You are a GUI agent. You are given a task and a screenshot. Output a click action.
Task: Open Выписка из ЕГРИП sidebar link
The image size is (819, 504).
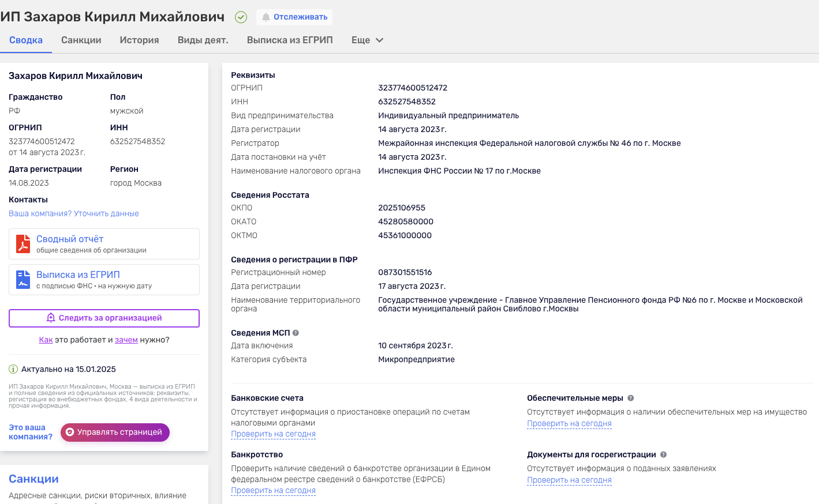[78, 274]
